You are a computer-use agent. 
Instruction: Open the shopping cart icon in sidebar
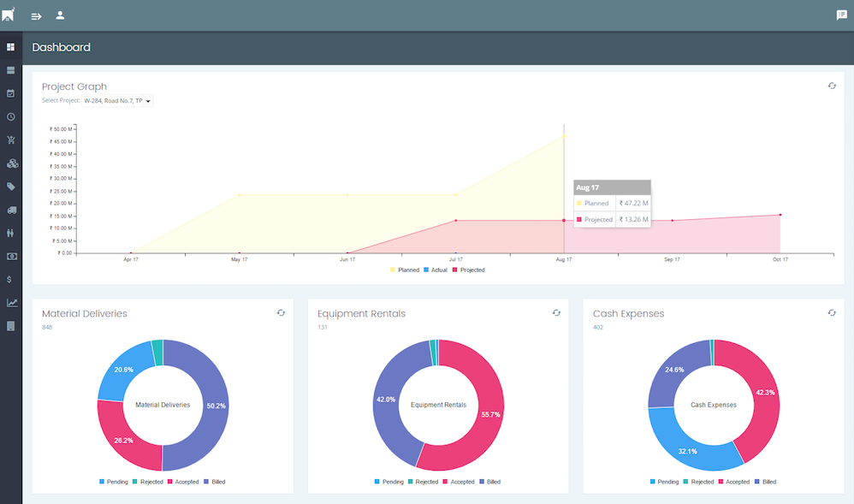click(11, 139)
